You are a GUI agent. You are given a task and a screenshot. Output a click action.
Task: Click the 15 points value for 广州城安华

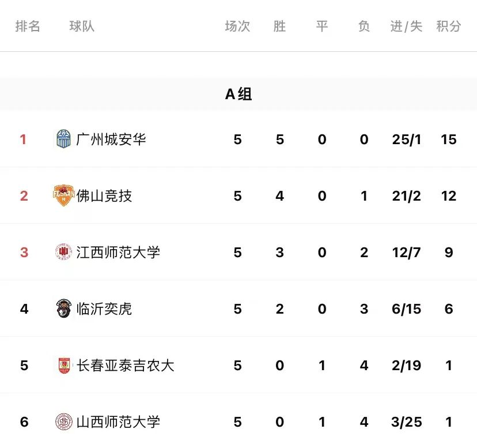[x=449, y=140]
